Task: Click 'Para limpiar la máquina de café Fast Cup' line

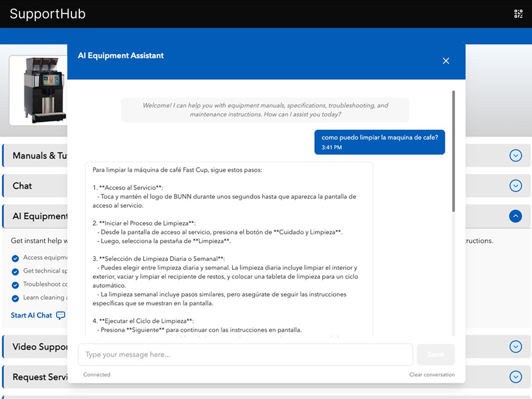Action: [x=177, y=170]
